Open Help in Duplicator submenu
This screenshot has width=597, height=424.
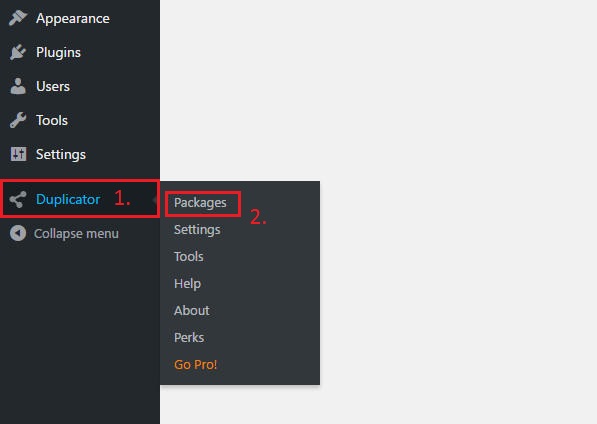coord(187,284)
